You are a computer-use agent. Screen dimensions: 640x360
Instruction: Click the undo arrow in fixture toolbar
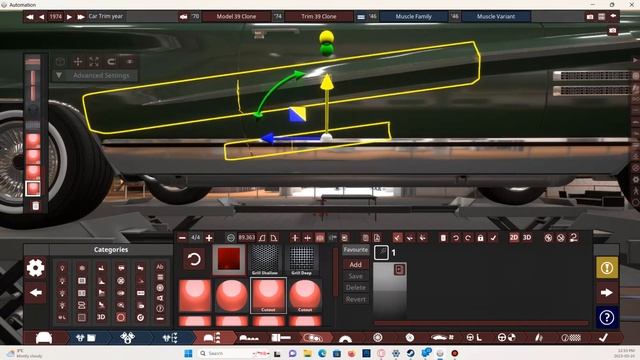456,238
